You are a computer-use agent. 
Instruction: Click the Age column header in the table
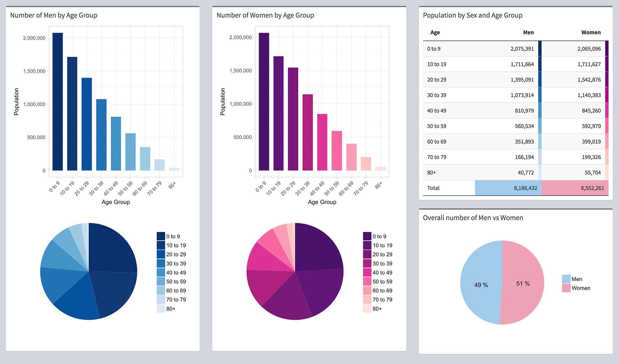[x=435, y=33]
